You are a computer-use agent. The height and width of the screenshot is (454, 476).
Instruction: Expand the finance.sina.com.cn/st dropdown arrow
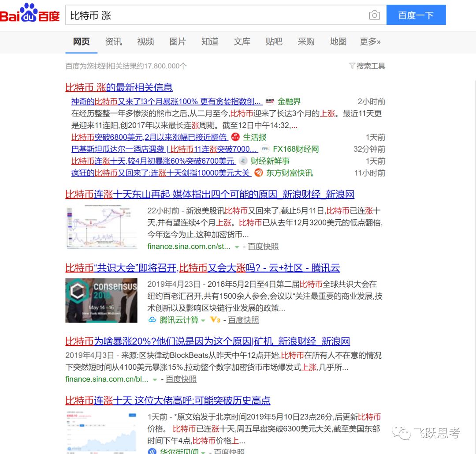pyautogui.click(x=236, y=246)
